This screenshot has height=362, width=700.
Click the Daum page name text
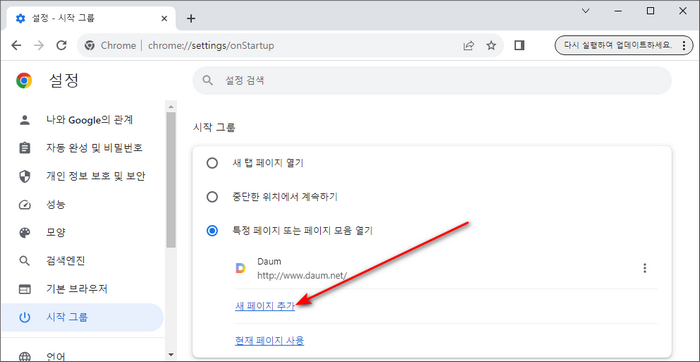(269, 261)
